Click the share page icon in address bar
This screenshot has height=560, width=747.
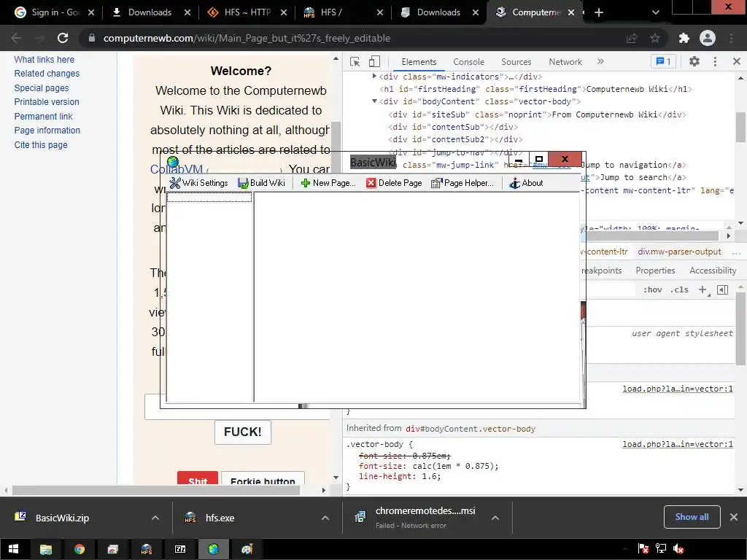pos(632,38)
